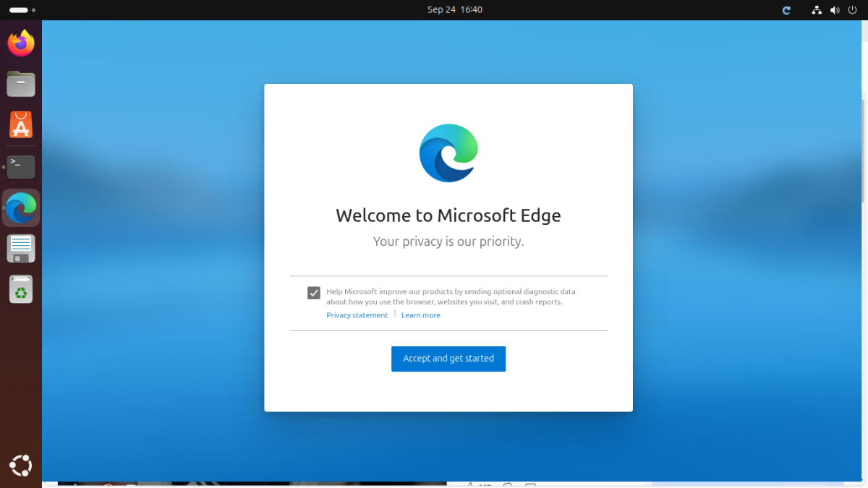The image size is (868, 488).
Task: Open the Trash in the dock
Action: 21,290
